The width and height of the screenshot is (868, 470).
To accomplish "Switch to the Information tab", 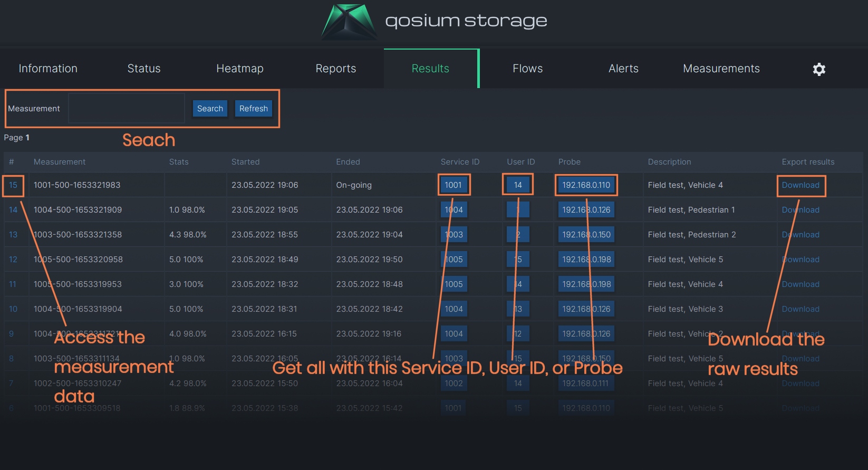I will [x=48, y=69].
